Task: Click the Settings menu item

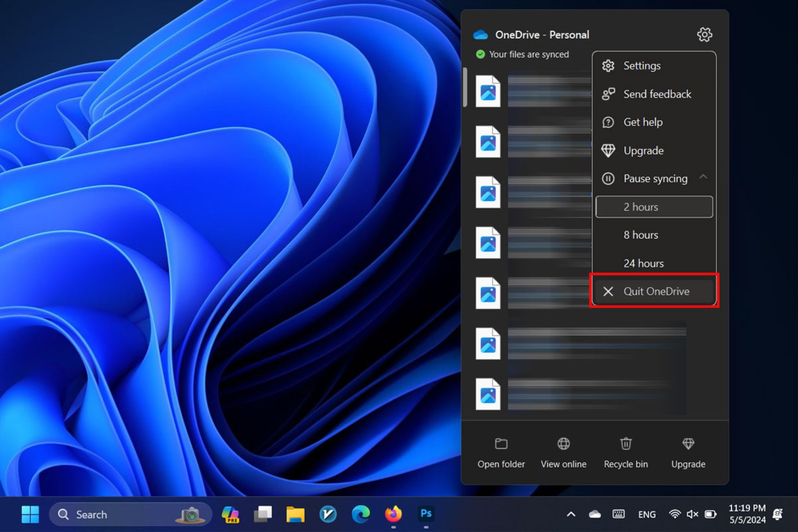Action: (640, 65)
